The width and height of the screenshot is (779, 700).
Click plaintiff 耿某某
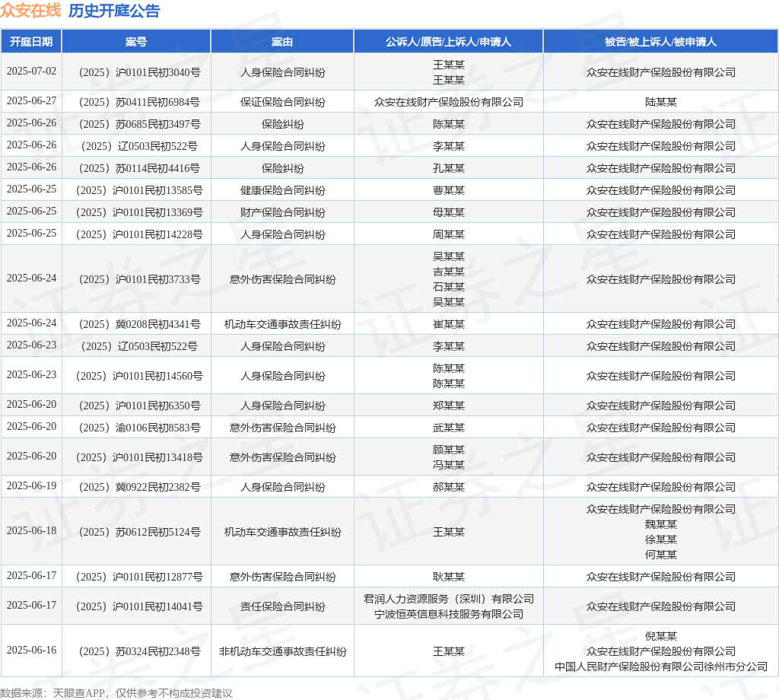point(449,577)
